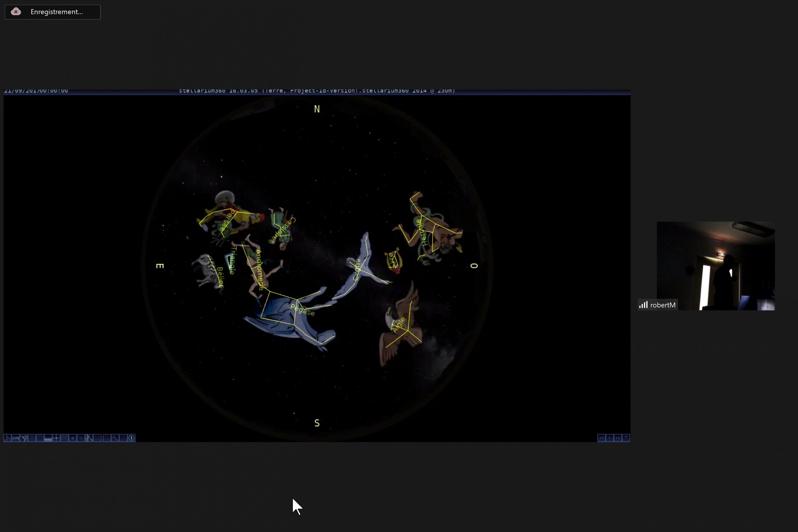Click the signal strength bars next to robertM

tap(643, 305)
